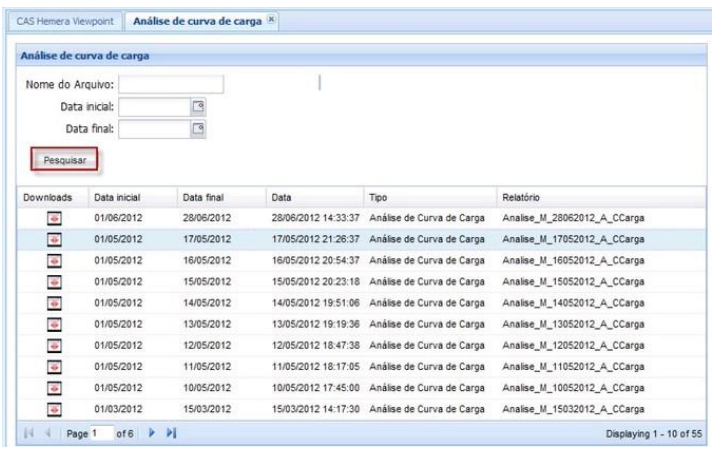The height and width of the screenshot is (450, 715).
Task: Download the report dated 16/05/2012 20:54:37
Action: (54, 259)
